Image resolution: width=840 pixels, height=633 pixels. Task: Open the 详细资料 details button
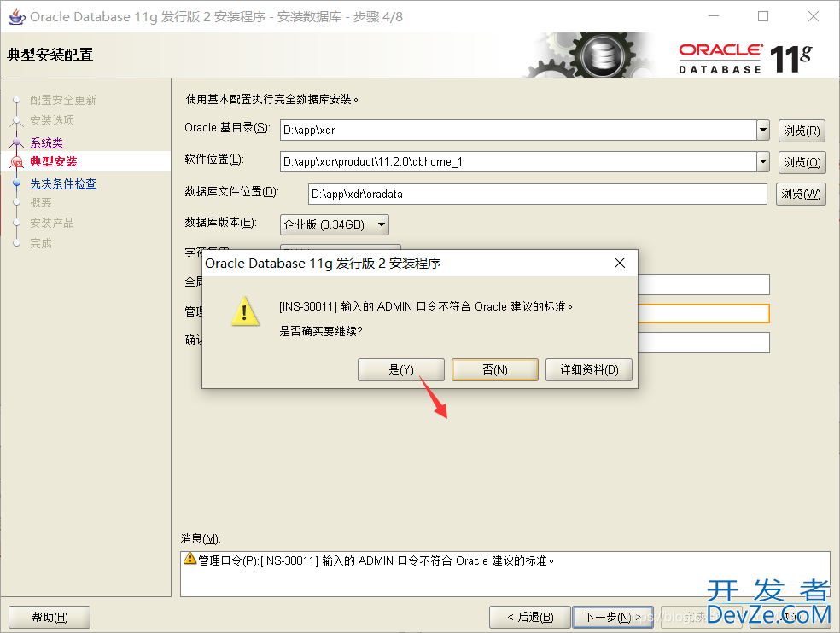point(589,369)
